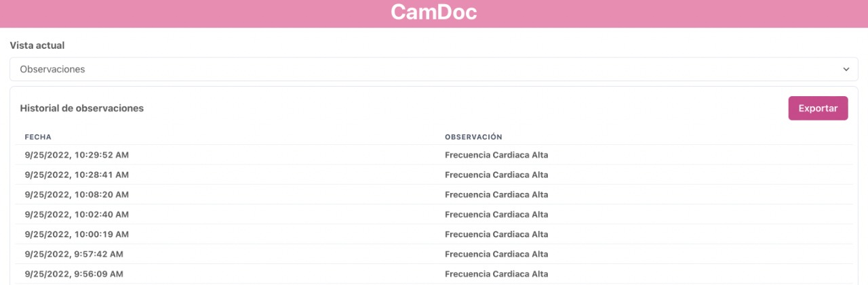Screen dimensions: 868x285
Task: Click the FECHA column header
Action: click(x=38, y=137)
